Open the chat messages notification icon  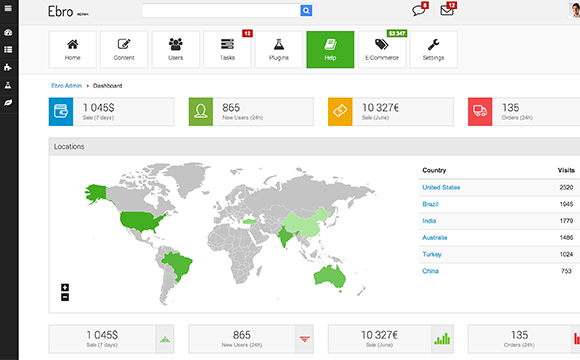(419, 10)
